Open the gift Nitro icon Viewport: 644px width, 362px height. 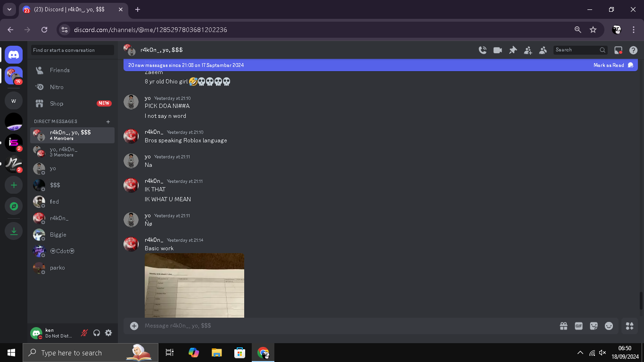(563, 326)
